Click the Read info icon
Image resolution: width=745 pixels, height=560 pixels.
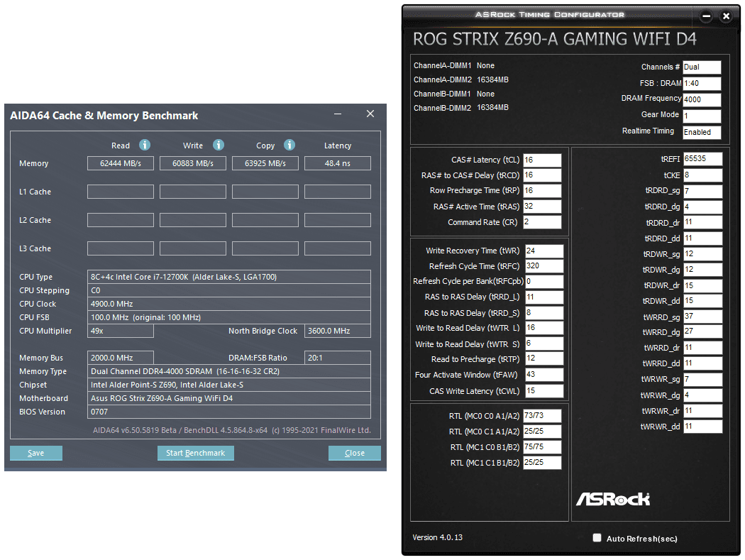145,145
